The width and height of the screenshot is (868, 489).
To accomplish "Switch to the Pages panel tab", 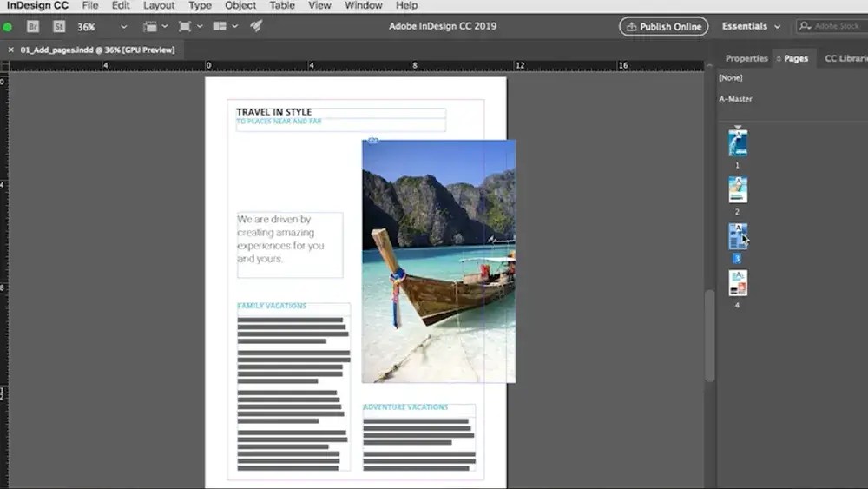I will [795, 58].
